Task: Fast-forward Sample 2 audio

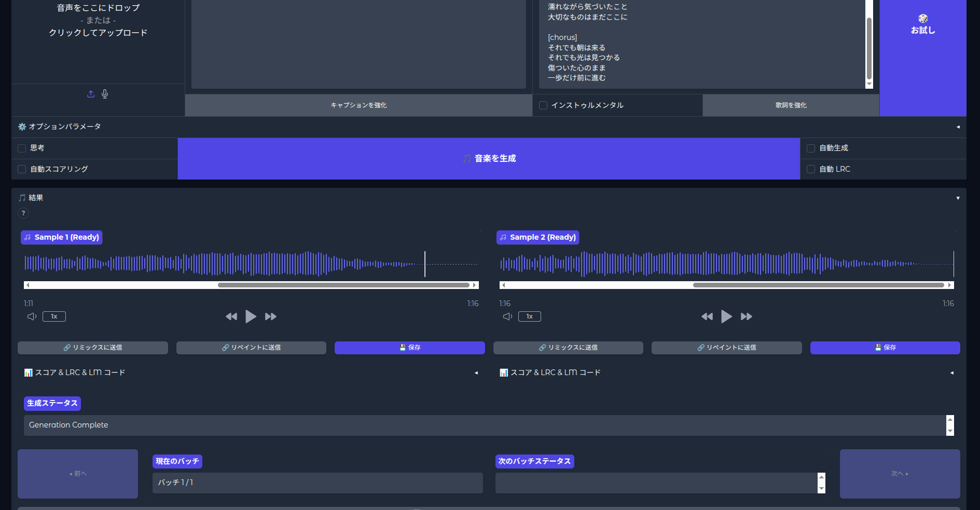Action: 747,316
